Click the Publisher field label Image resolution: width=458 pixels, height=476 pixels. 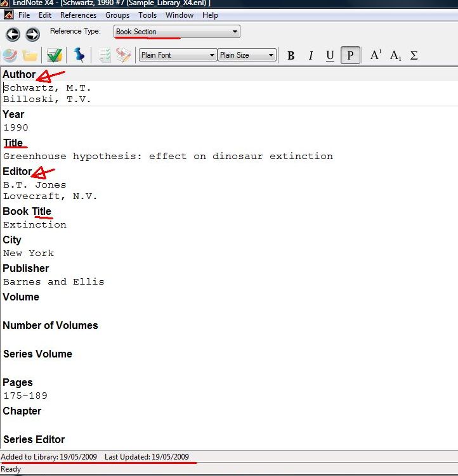(x=25, y=268)
